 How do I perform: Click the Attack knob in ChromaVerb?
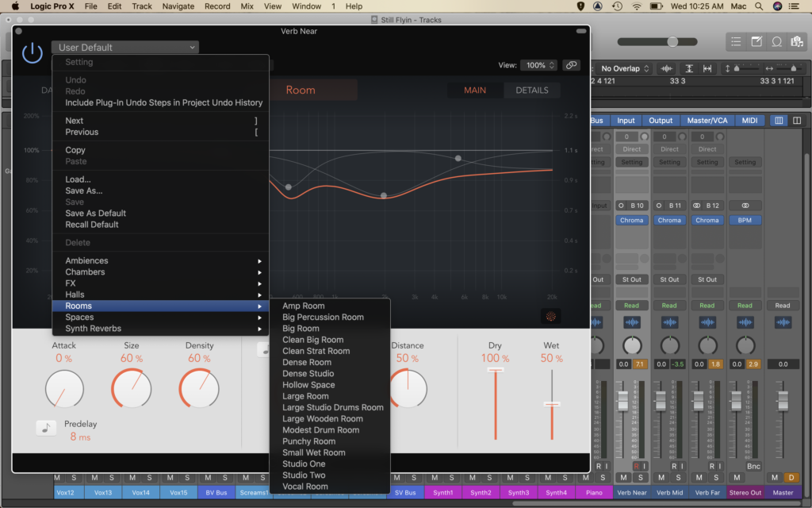click(64, 389)
